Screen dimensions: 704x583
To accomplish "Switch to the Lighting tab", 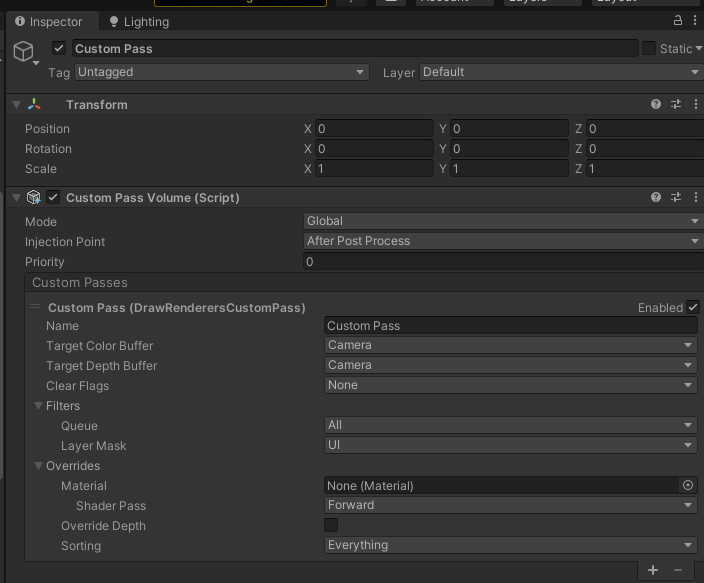I will [x=140, y=22].
